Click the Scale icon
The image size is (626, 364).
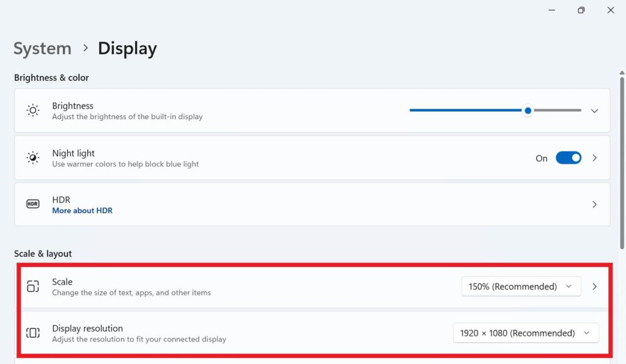click(33, 286)
